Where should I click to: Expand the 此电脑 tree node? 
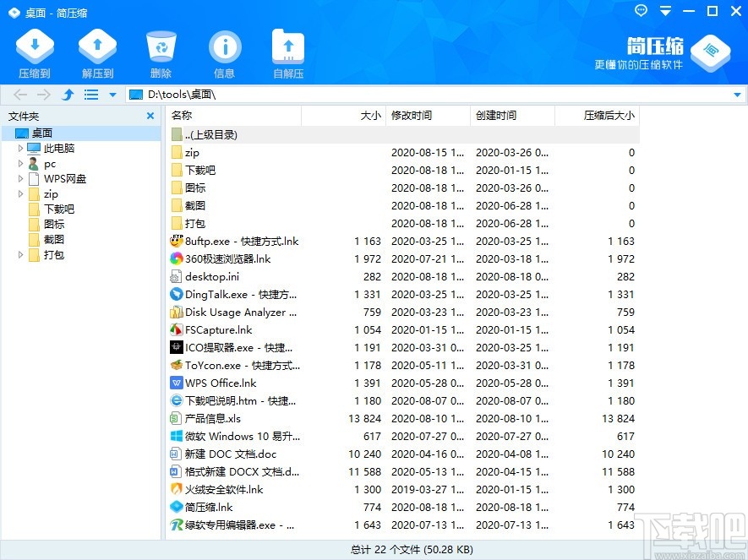click(19, 149)
